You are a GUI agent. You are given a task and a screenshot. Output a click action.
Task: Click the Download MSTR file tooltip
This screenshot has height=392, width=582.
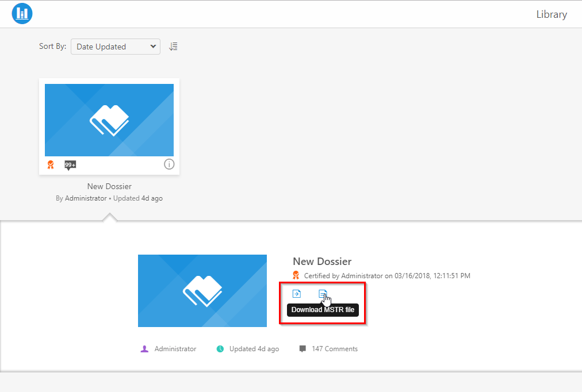click(323, 310)
